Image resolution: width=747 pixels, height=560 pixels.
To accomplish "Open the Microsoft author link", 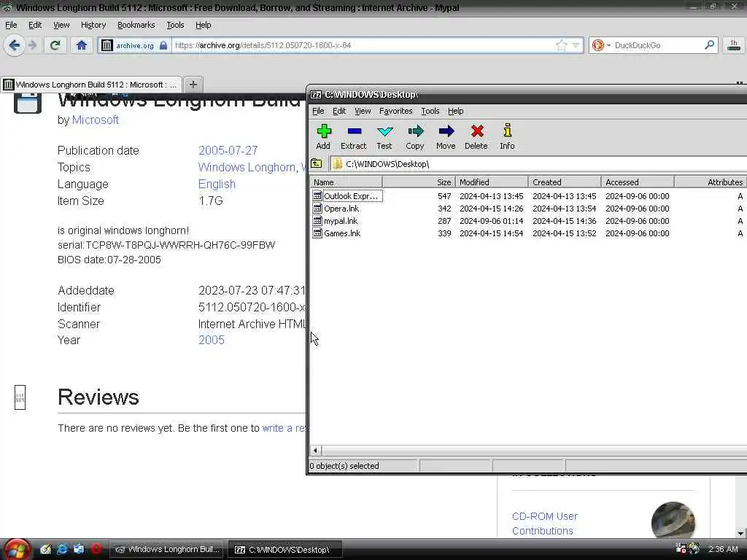I will (x=96, y=120).
